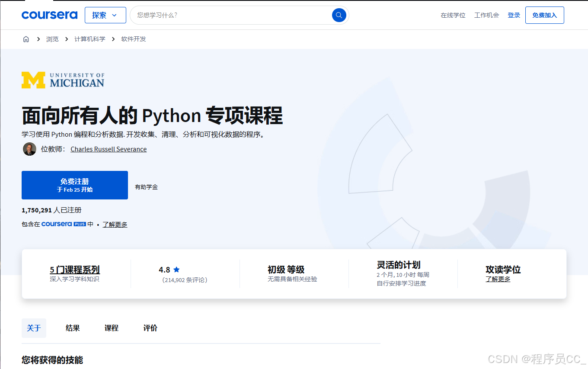Open 工作机会 link in header
This screenshot has width=588, height=369.
pos(486,15)
